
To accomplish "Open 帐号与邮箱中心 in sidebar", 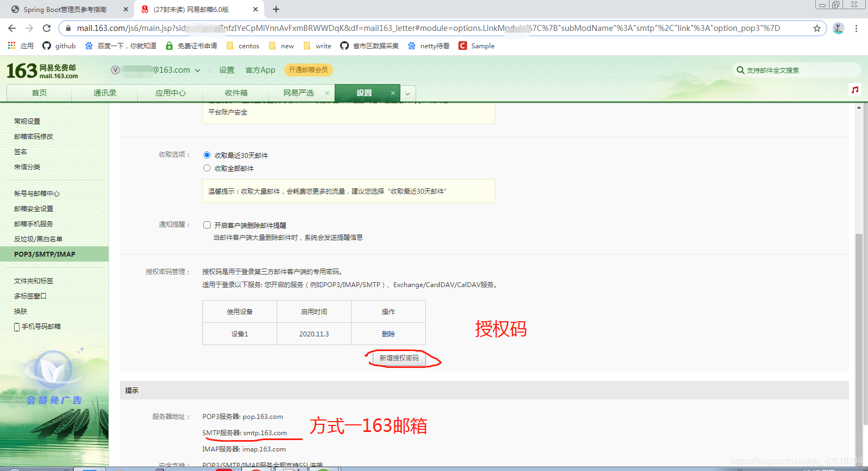I will 37,193.
